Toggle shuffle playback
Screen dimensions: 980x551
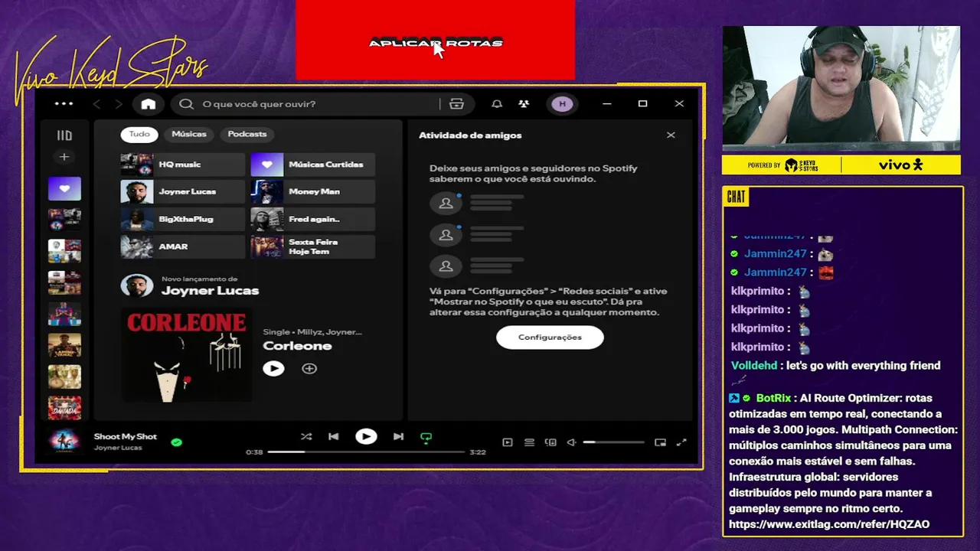coord(306,437)
